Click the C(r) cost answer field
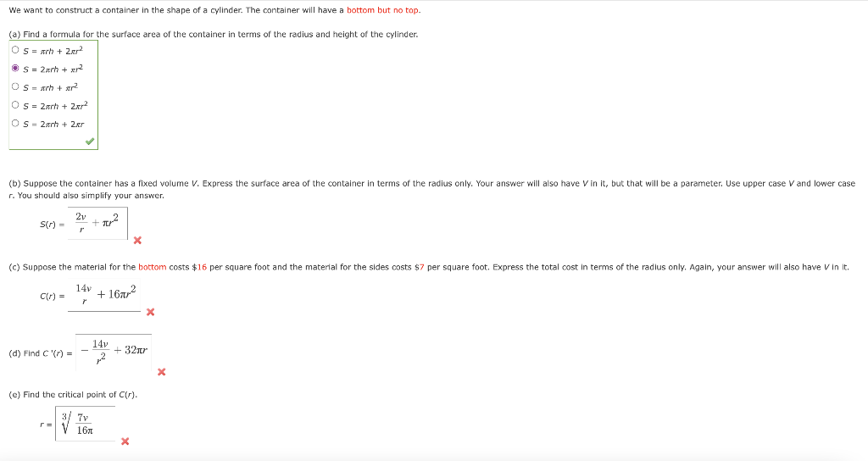868x461 pixels. point(104,295)
